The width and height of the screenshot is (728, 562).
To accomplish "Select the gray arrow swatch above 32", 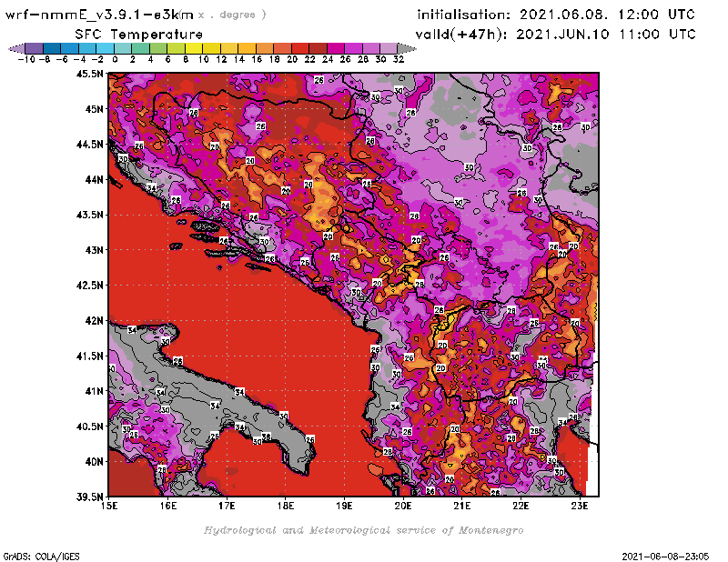I will [407, 48].
